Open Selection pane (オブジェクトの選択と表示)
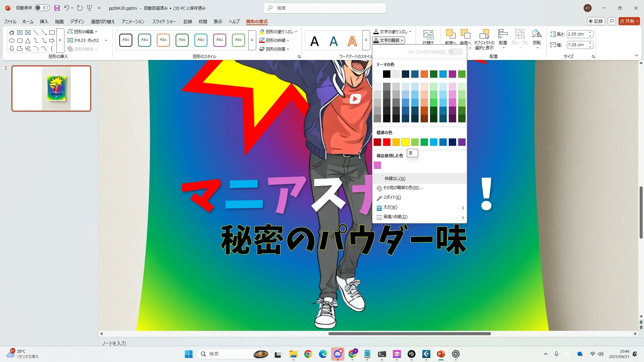 tap(484, 39)
